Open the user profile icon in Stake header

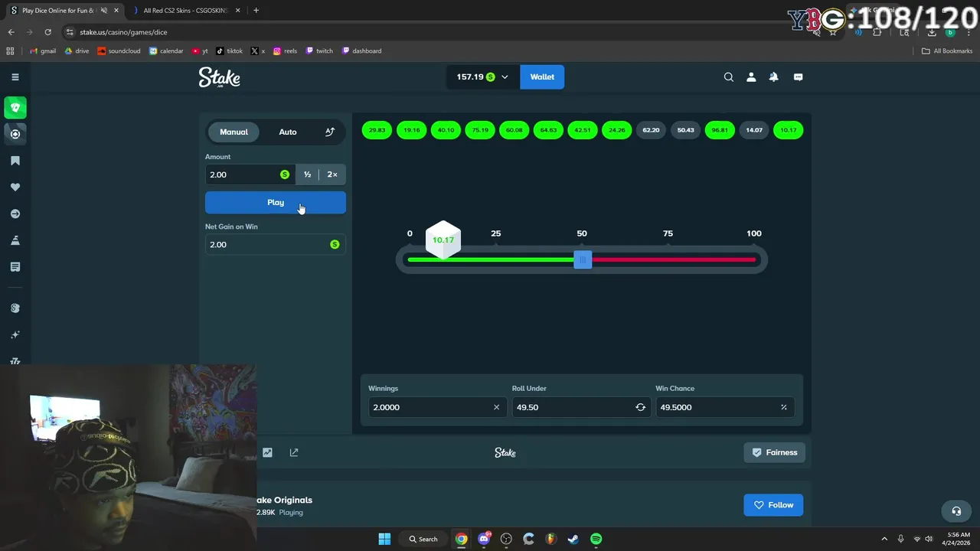[x=751, y=77]
